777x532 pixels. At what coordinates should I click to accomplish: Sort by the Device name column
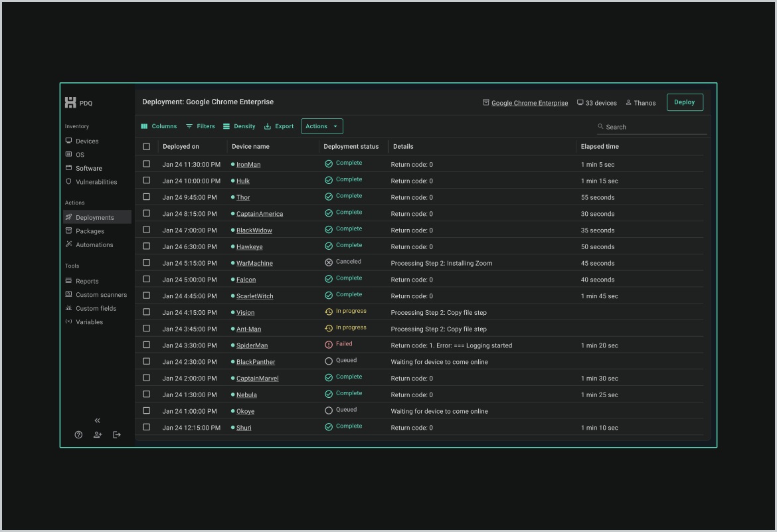tap(251, 147)
